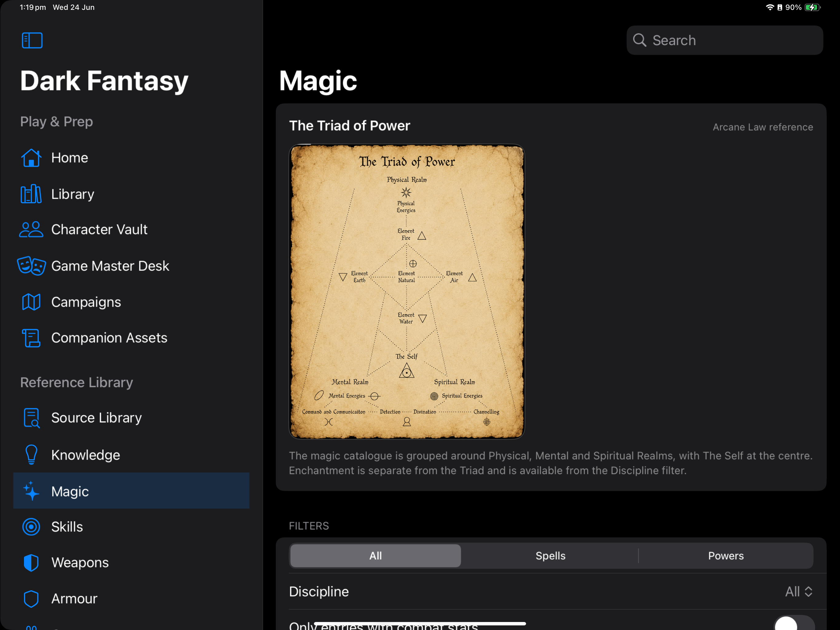Click the Dark Fantasy app title
This screenshot has height=630, width=840.
click(x=104, y=81)
